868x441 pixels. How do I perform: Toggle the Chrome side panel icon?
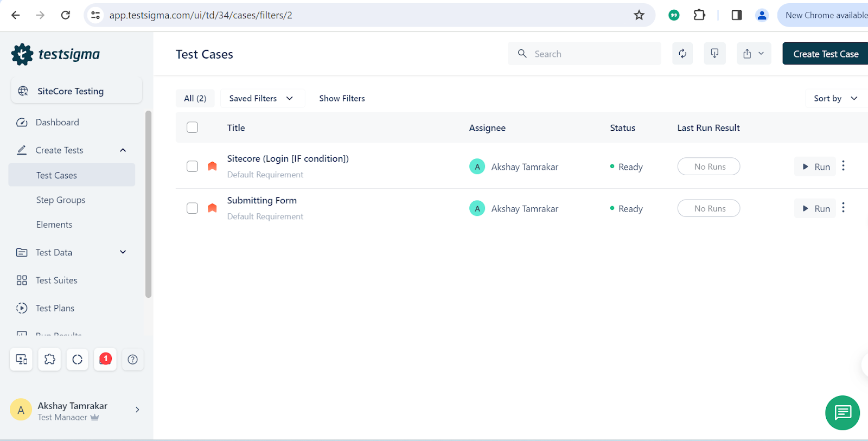click(736, 15)
